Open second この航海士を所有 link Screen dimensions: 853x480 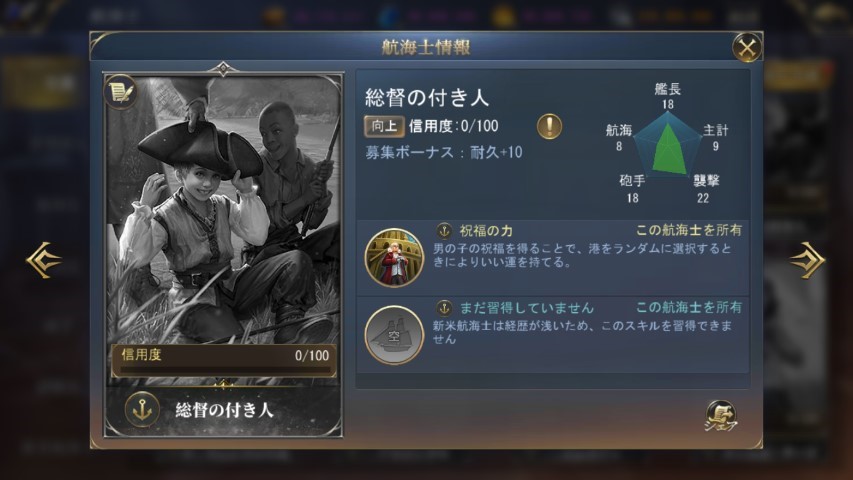click(689, 307)
